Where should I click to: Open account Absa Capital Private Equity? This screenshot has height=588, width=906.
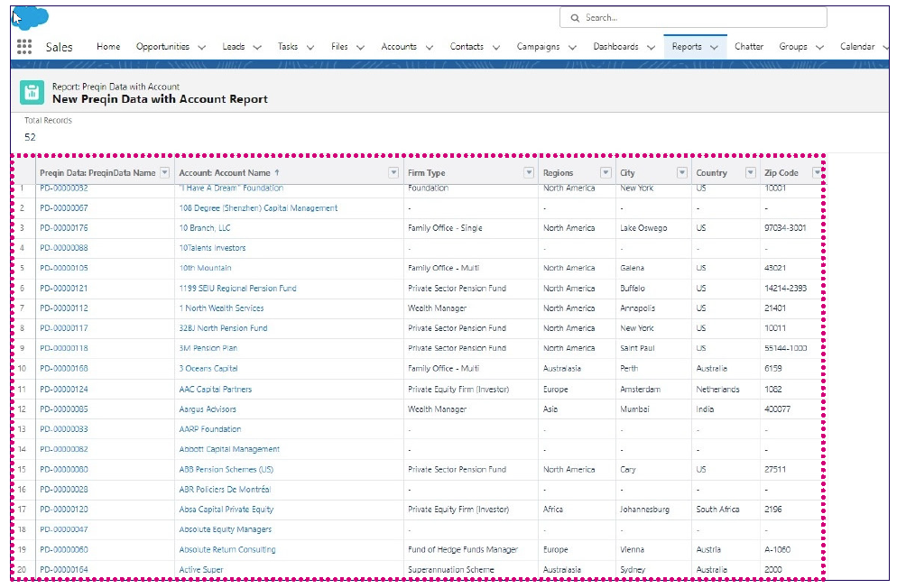(226, 510)
